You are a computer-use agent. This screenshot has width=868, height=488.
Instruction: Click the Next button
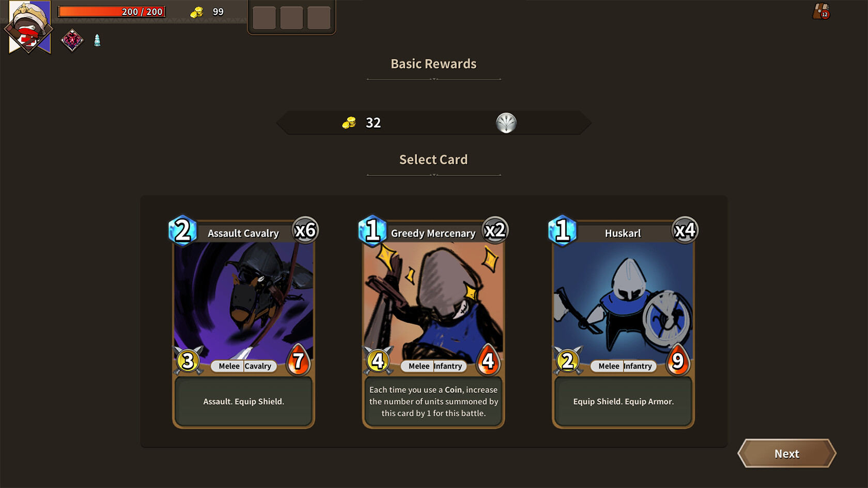tap(787, 453)
